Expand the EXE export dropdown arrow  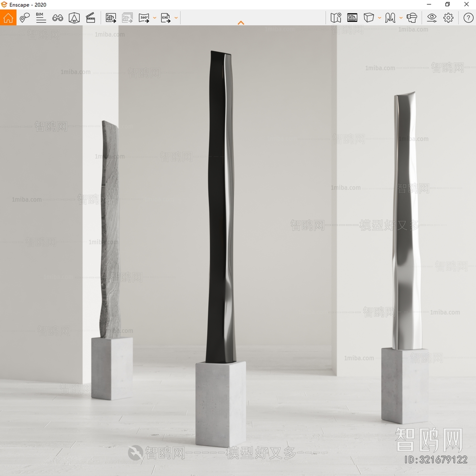pyautogui.click(x=176, y=18)
